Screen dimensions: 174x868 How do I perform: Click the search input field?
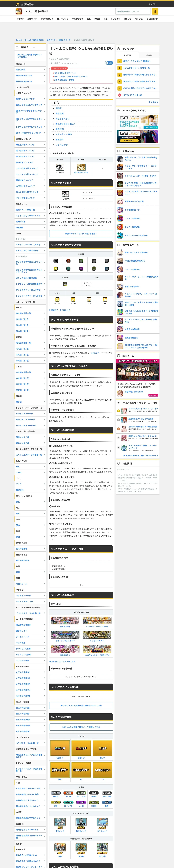[x=133, y=11]
